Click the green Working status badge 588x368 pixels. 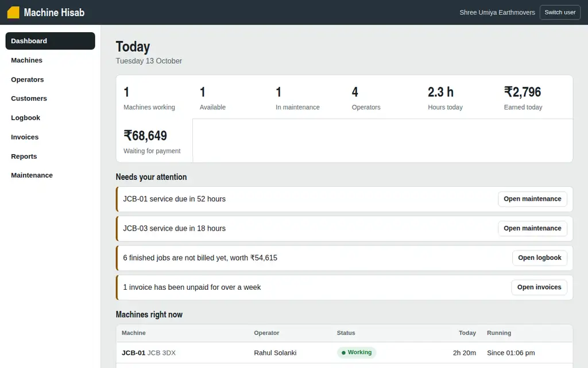pos(357,352)
